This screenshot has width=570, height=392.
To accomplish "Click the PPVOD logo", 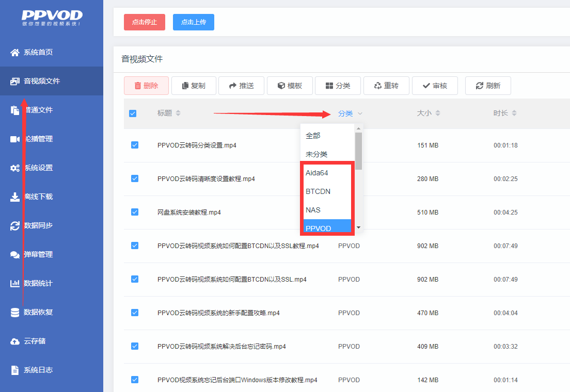I will pos(52,18).
